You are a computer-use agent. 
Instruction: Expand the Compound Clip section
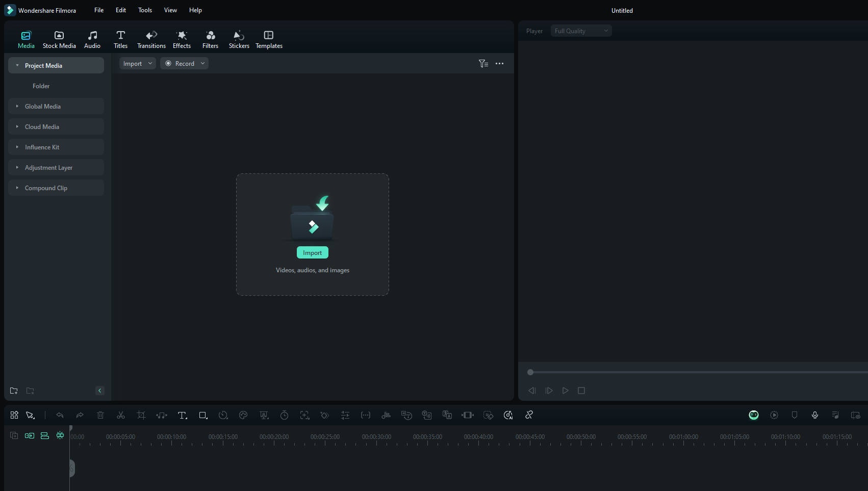point(56,188)
